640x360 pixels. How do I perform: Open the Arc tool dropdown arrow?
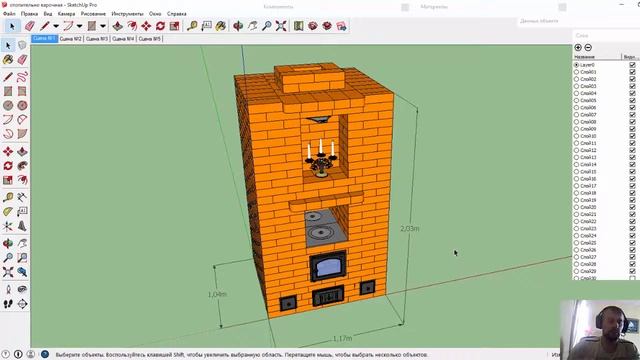click(x=79, y=26)
